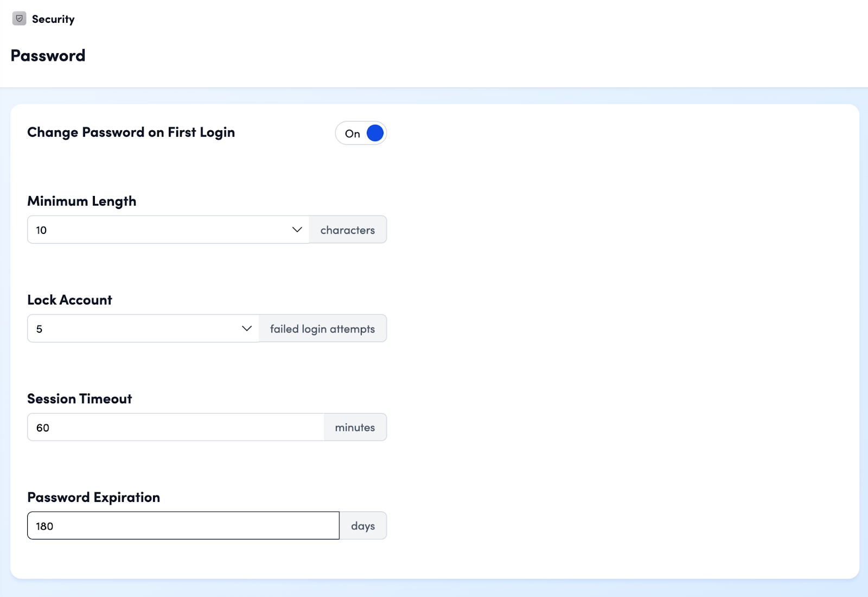The height and width of the screenshot is (597, 868).
Task: Open the Security breadcrumb label
Action: click(53, 19)
